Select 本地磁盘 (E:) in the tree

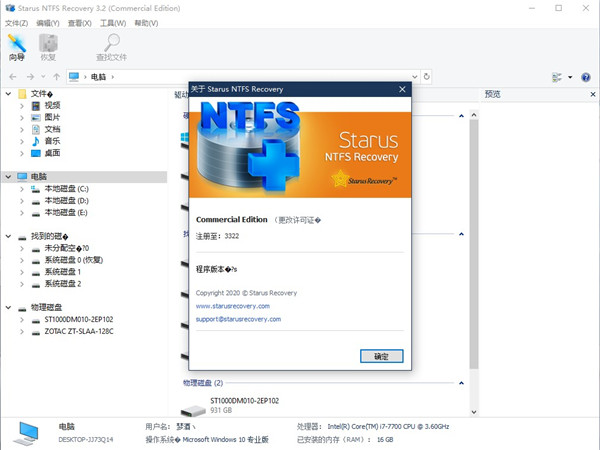click(66, 212)
